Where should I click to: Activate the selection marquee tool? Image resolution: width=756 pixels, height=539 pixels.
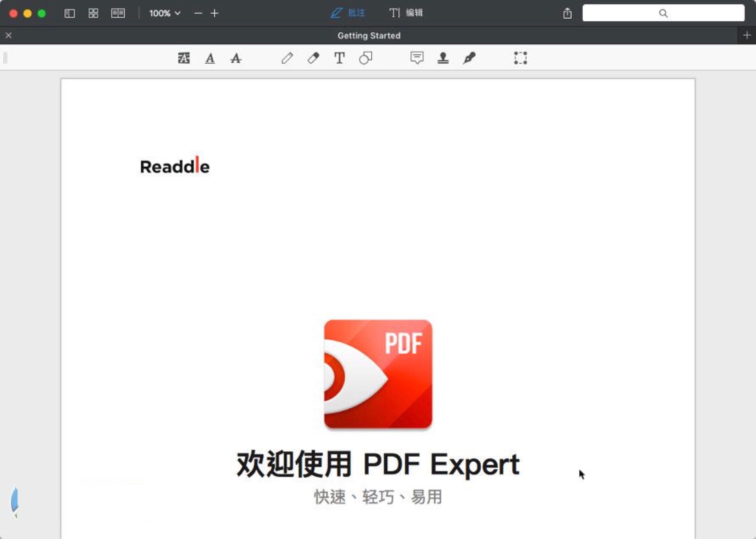pos(520,58)
